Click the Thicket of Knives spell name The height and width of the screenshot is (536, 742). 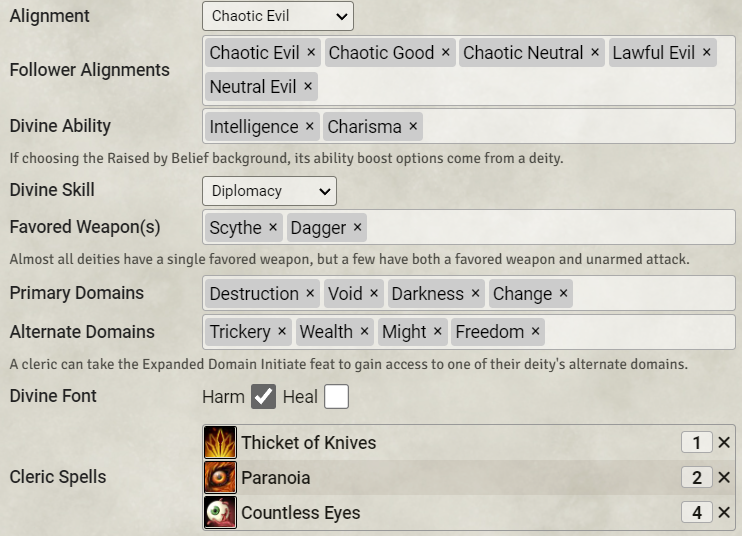click(308, 442)
